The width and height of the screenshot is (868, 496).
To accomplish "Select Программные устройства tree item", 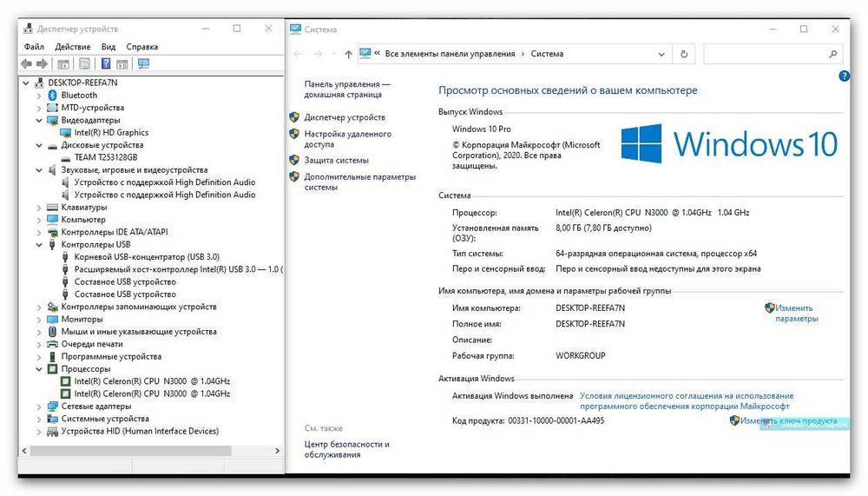I will [x=111, y=356].
